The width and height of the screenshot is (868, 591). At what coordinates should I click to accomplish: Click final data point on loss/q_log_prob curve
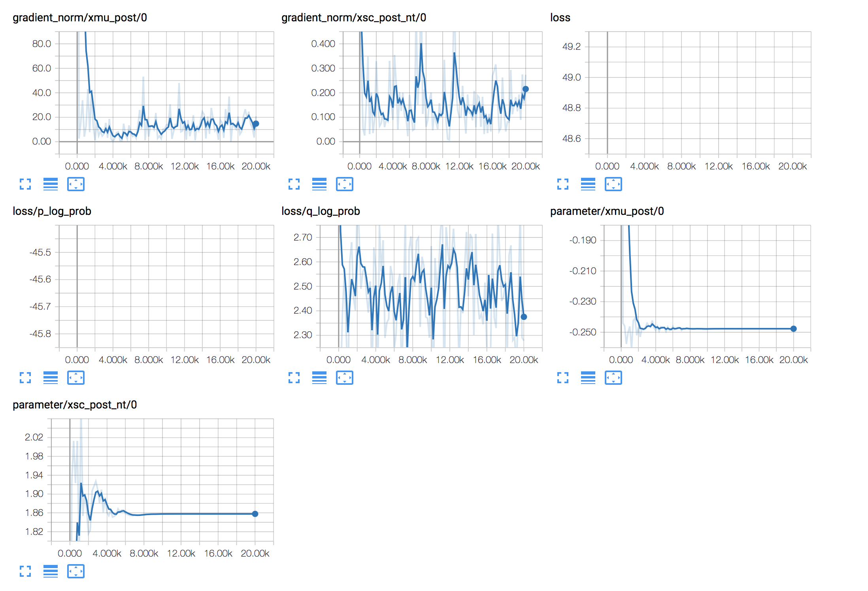coord(524,317)
